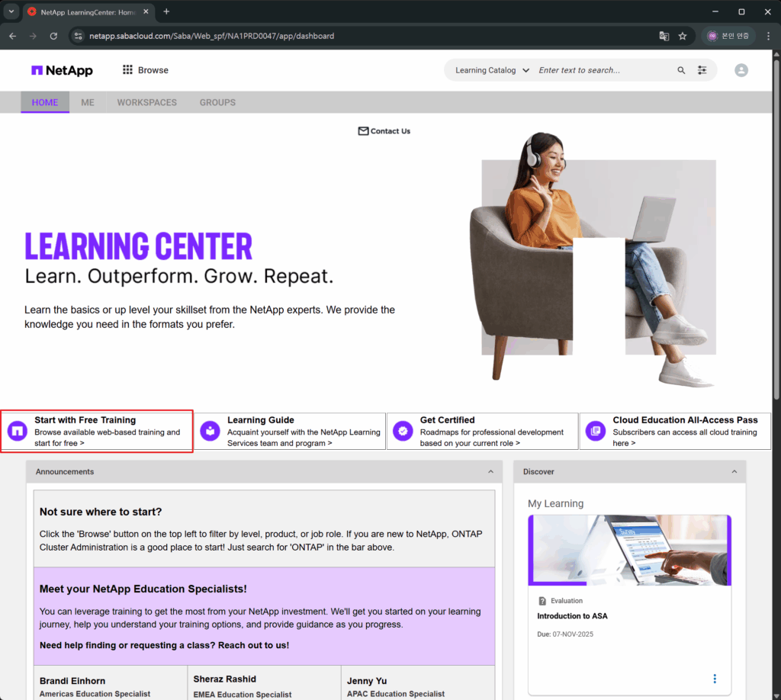781x700 pixels.
Task: Open the user profile avatar
Action: click(x=741, y=70)
